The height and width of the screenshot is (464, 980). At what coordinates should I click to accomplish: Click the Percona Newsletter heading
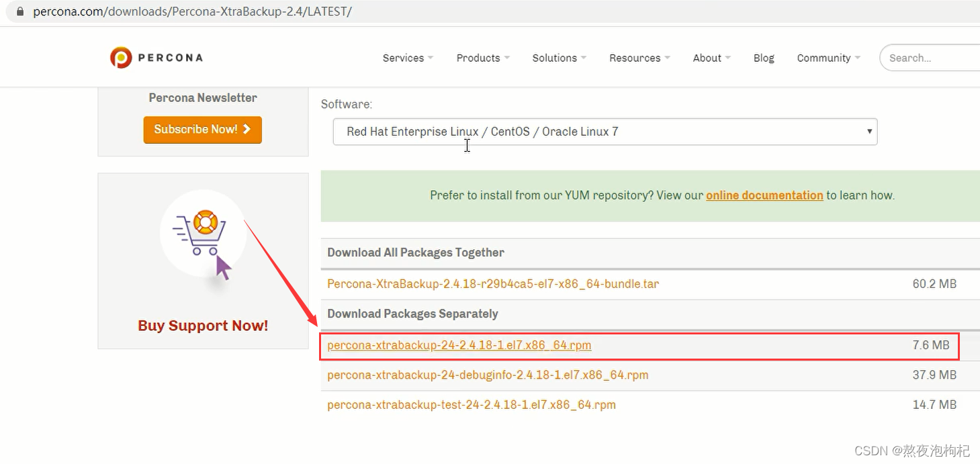pyautogui.click(x=203, y=98)
